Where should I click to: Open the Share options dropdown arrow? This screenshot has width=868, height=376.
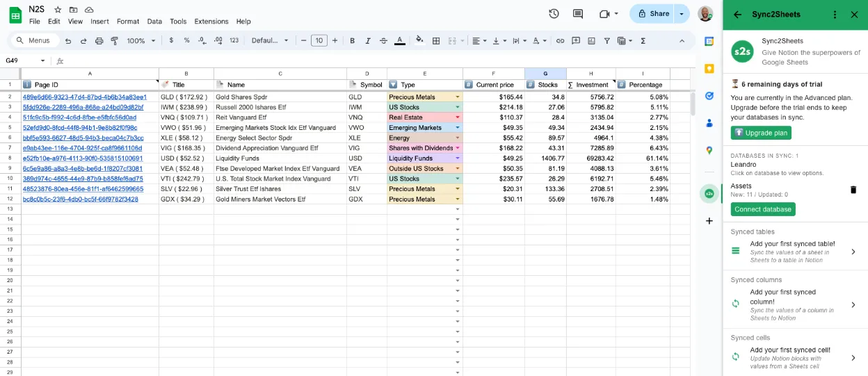[682, 13]
